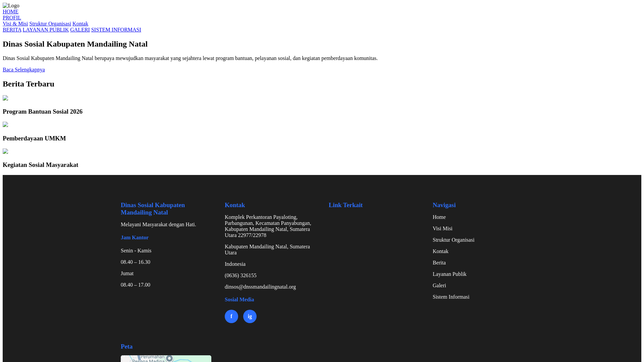The width and height of the screenshot is (644, 362).
Task: Click the Link Terkait footer heading
Action: point(345,205)
